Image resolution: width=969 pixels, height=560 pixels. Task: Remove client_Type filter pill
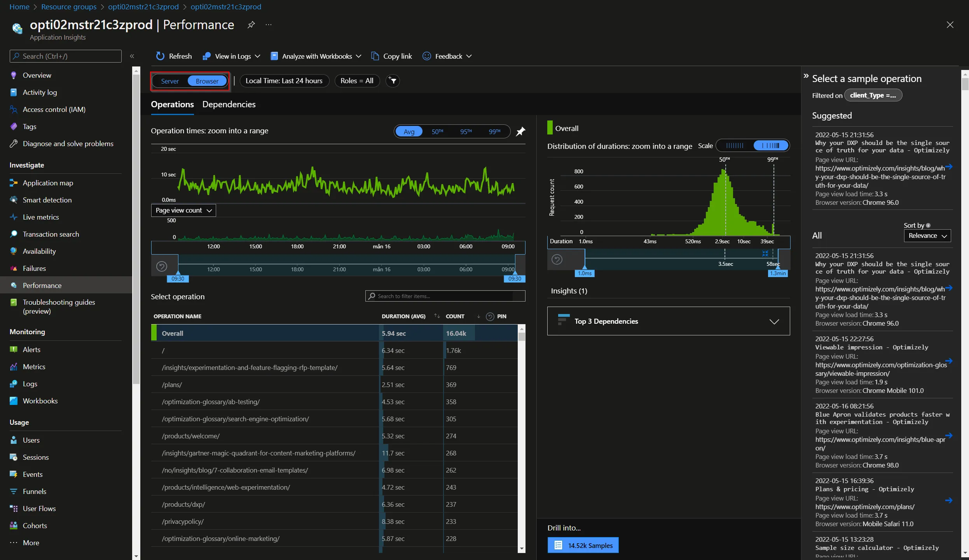pos(873,95)
